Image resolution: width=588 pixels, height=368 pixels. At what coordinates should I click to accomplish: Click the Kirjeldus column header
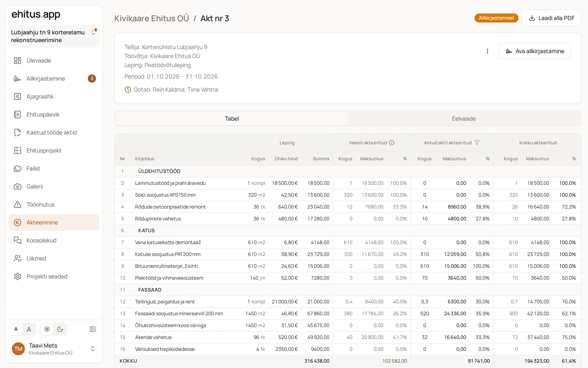point(145,159)
